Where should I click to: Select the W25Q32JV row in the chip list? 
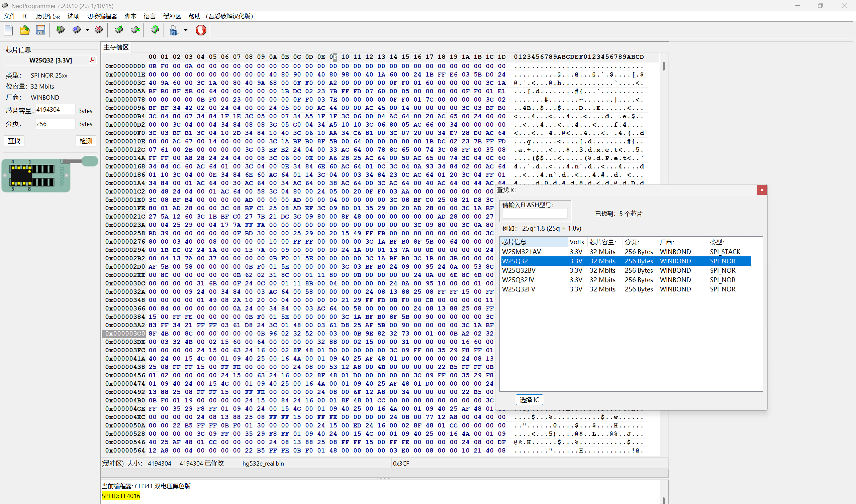518,280
